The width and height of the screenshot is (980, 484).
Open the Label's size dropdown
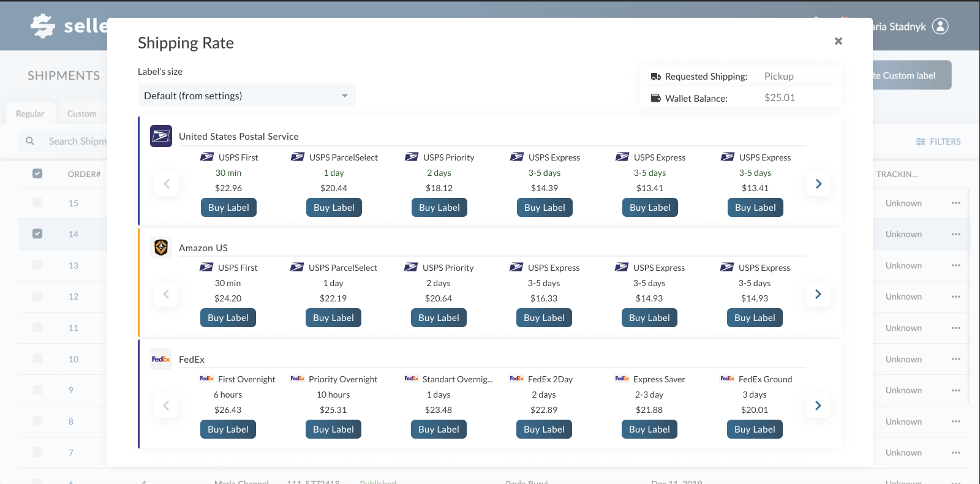246,96
